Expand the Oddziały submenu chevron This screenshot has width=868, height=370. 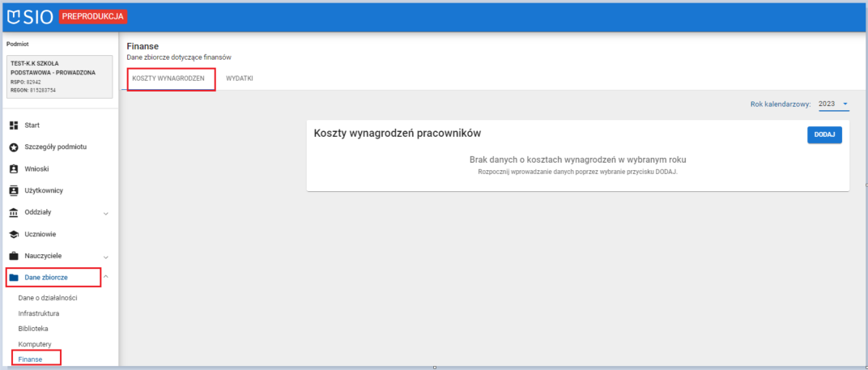(106, 213)
